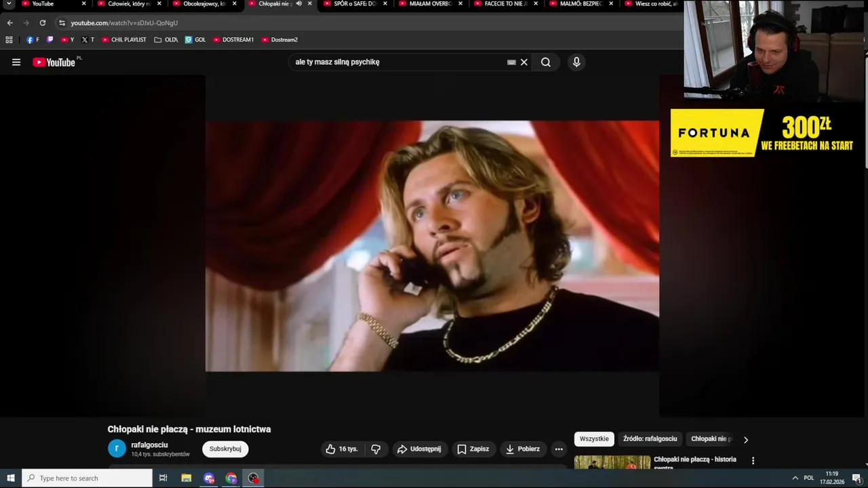Image resolution: width=868 pixels, height=488 pixels.
Task: Switch to the MALMÖ: BEZPIEC tab
Action: click(x=581, y=3)
